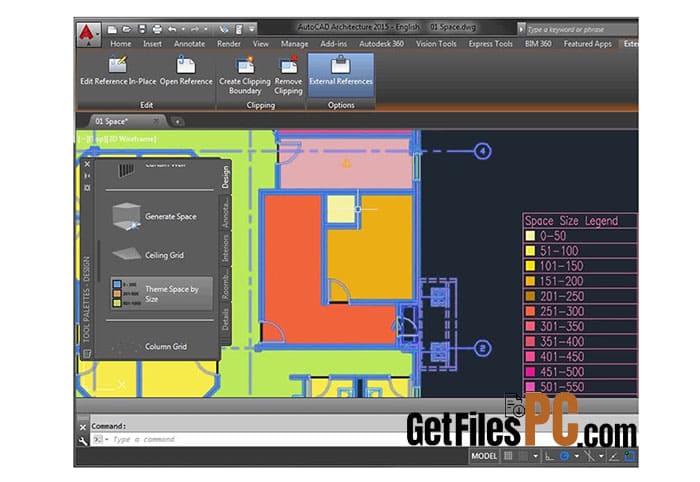Click the Remove Clipping icon
Viewport: 700px width, 482px height.
tap(288, 66)
